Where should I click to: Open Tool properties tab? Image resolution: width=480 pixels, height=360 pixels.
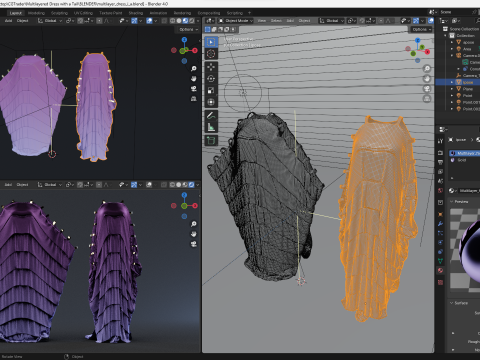tap(440, 141)
